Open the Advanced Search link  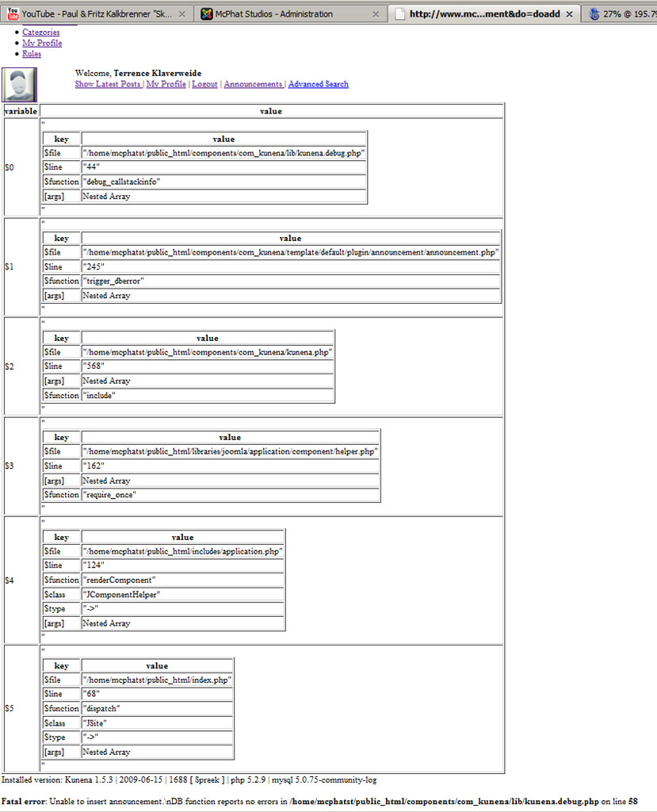pyautogui.click(x=318, y=84)
